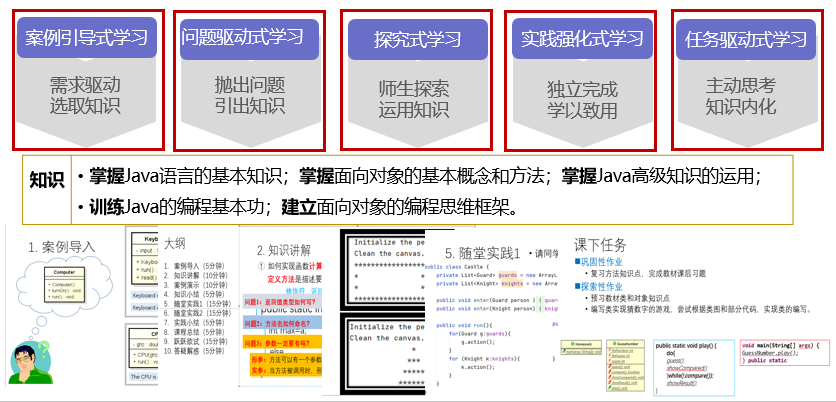This screenshot has width=836, height=402.
Task: Select the 实践强化式学习 purple header
Action: click(x=582, y=38)
